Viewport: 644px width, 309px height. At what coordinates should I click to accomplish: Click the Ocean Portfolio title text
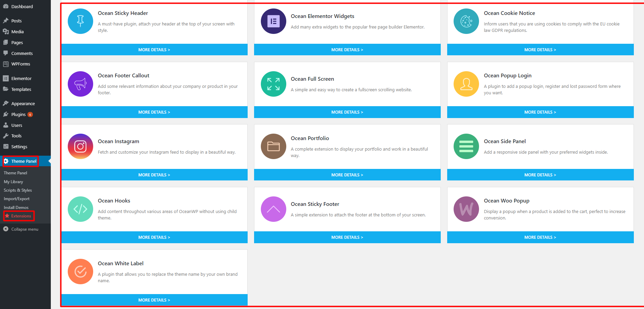pyautogui.click(x=310, y=138)
